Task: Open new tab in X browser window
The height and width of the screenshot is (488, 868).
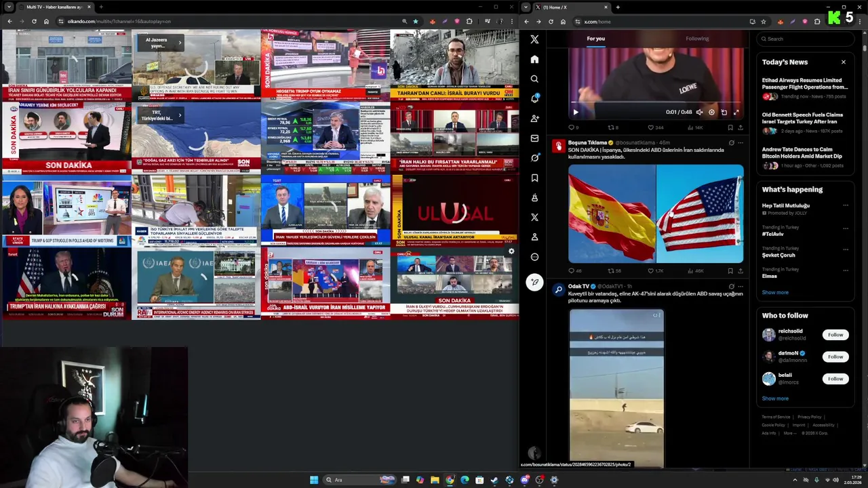Action: point(618,7)
